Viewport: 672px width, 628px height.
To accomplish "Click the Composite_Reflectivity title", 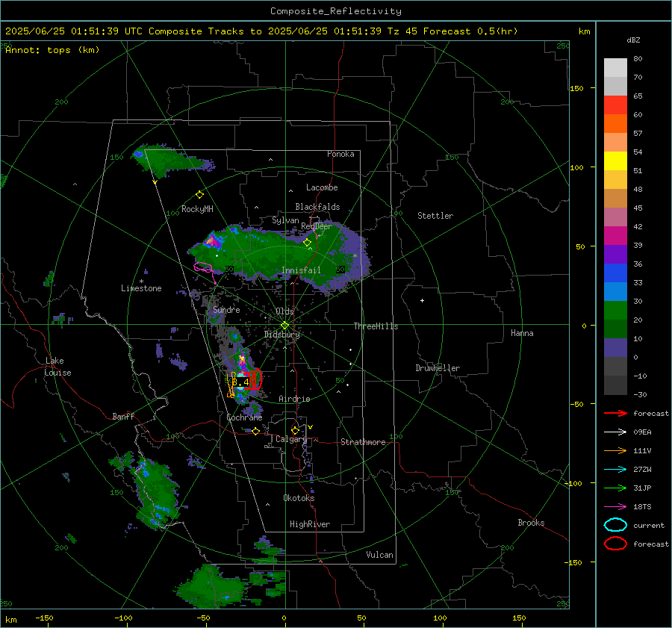I will click(335, 11).
